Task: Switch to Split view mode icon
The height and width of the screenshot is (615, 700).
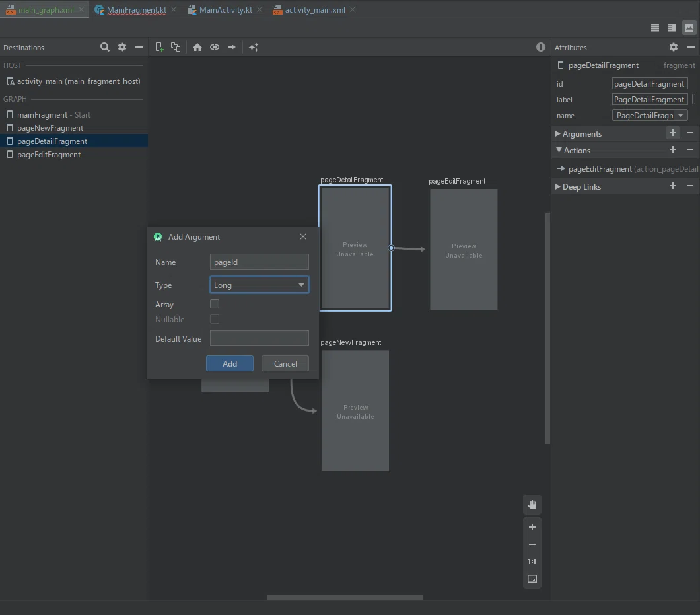Action: pos(672,28)
